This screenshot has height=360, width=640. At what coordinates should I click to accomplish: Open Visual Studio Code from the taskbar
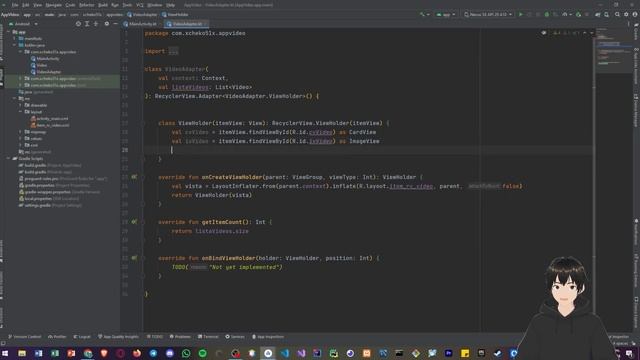pos(284,353)
